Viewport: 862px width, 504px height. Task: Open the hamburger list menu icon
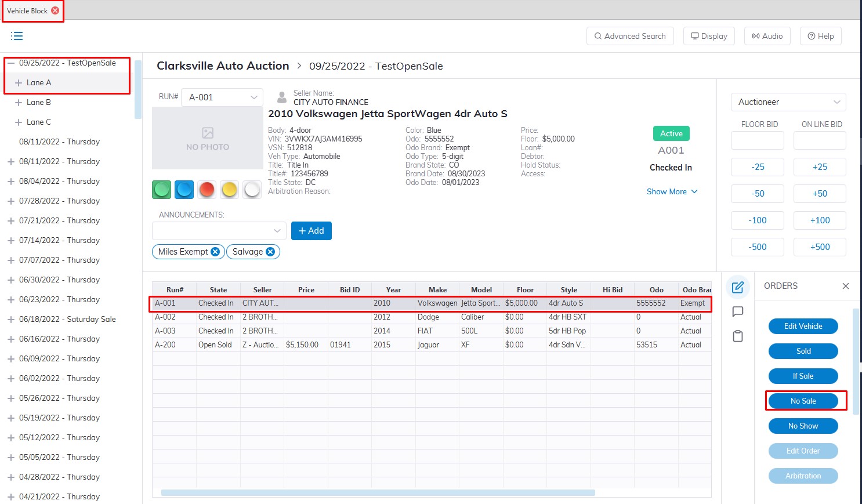[17, 36]
